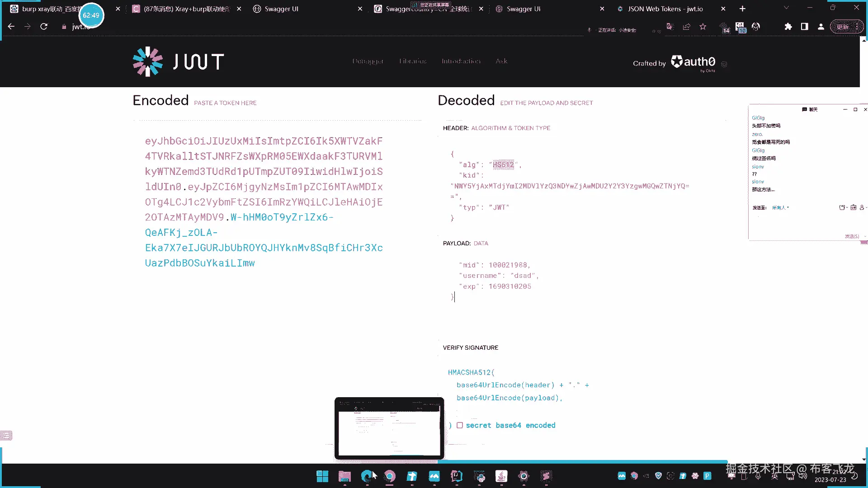Enable secret base64 encoded checkbox
868x488 pixels.
tap(460, 425)
